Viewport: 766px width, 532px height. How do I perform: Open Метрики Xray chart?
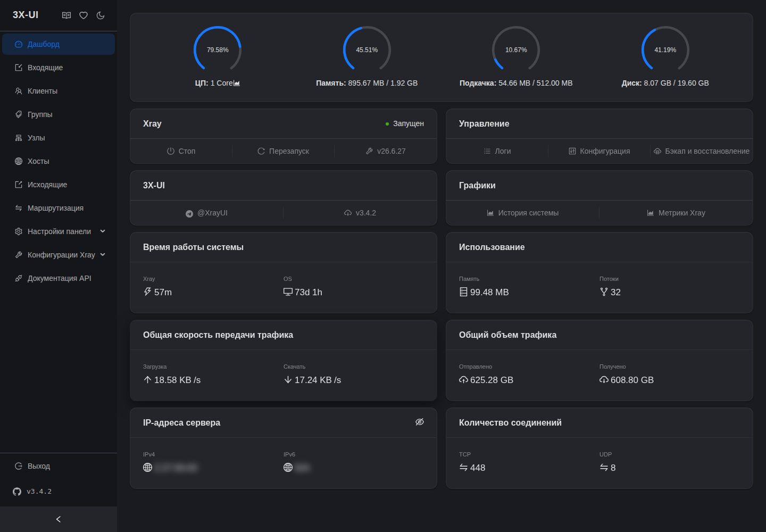point(676,213)
